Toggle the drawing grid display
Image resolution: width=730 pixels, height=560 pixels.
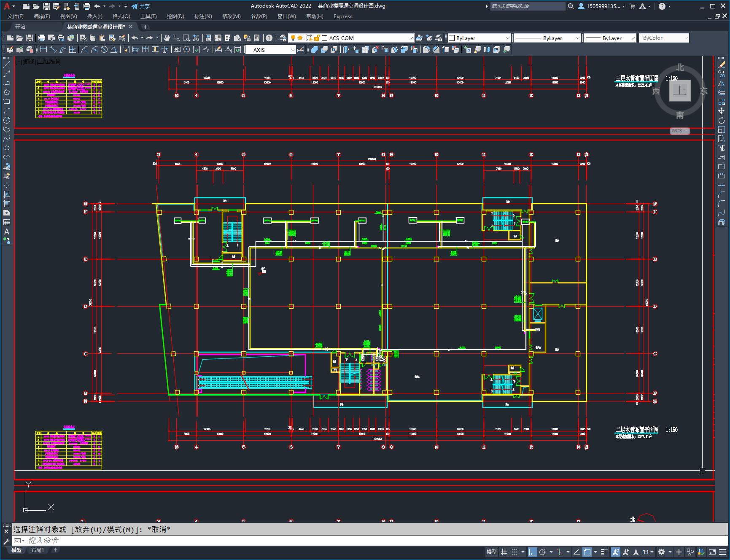point(504,552)
